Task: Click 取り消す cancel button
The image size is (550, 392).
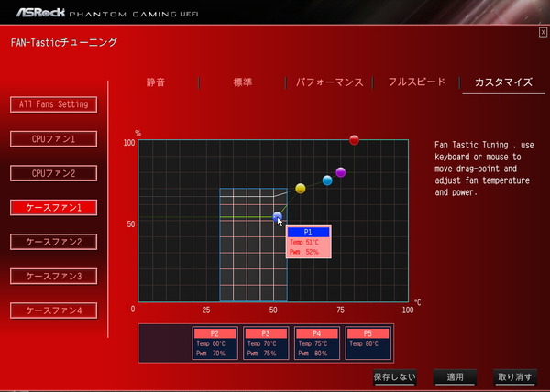Action: click(x=512, y=376)
